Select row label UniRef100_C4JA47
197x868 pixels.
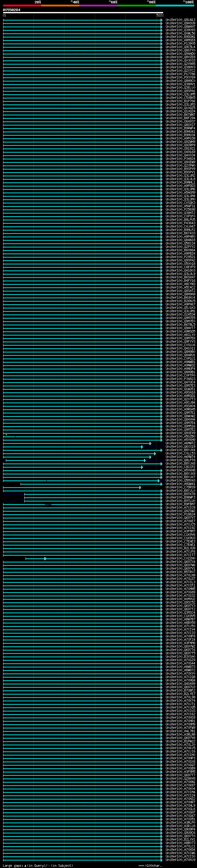click(180, 226)
